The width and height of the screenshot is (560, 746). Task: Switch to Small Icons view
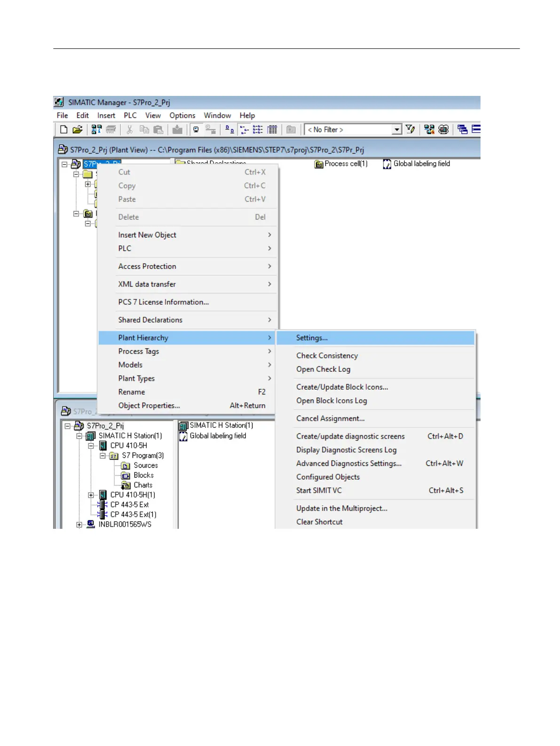coord(244,129)
